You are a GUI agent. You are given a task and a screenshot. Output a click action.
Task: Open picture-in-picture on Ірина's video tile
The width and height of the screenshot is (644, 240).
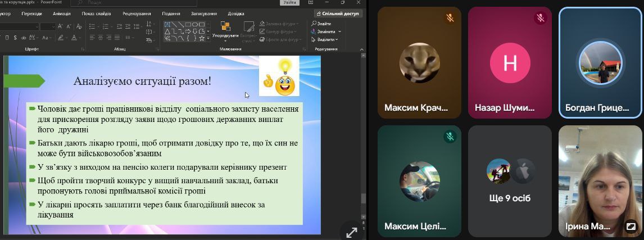click(x=631, y=227)
